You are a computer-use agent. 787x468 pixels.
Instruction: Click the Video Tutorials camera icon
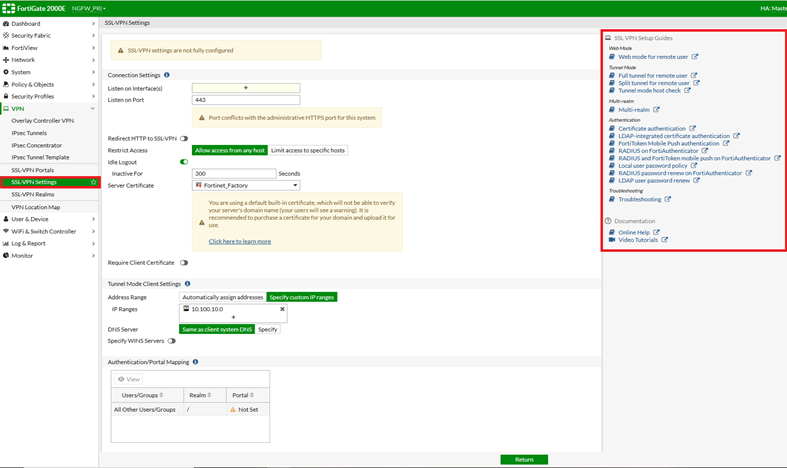612,240
